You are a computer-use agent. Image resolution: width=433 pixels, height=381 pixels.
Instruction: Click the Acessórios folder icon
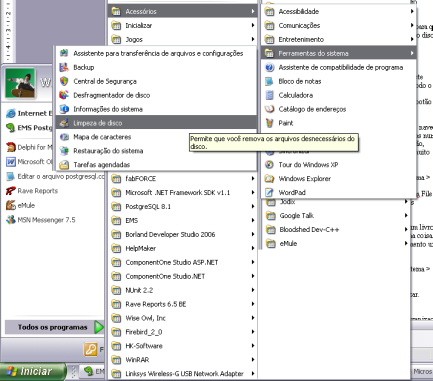coord(116,11)
